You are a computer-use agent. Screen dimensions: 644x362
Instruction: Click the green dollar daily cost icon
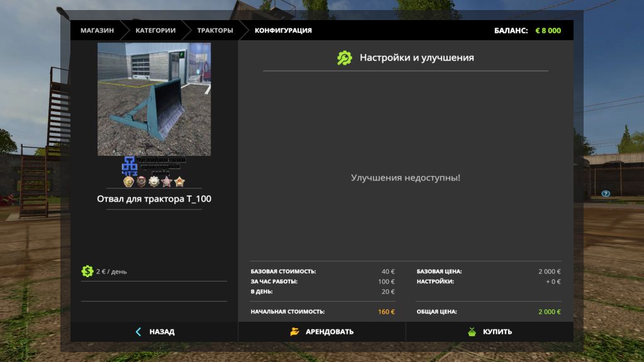point(87,271)
